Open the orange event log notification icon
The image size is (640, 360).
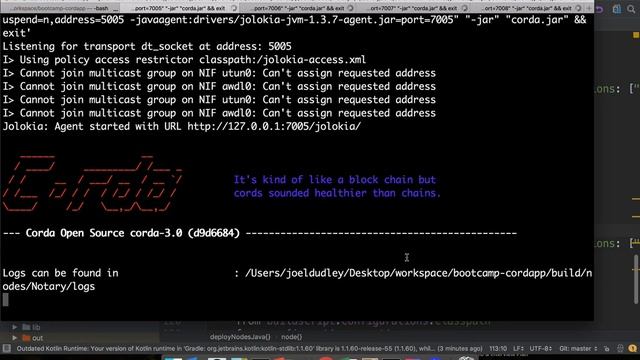point(633,349)
